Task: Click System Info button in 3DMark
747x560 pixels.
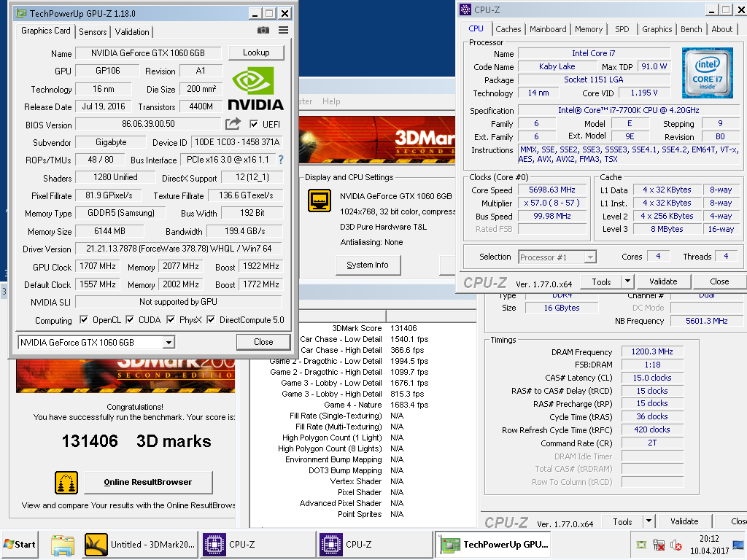Action: tap(368, 265)
